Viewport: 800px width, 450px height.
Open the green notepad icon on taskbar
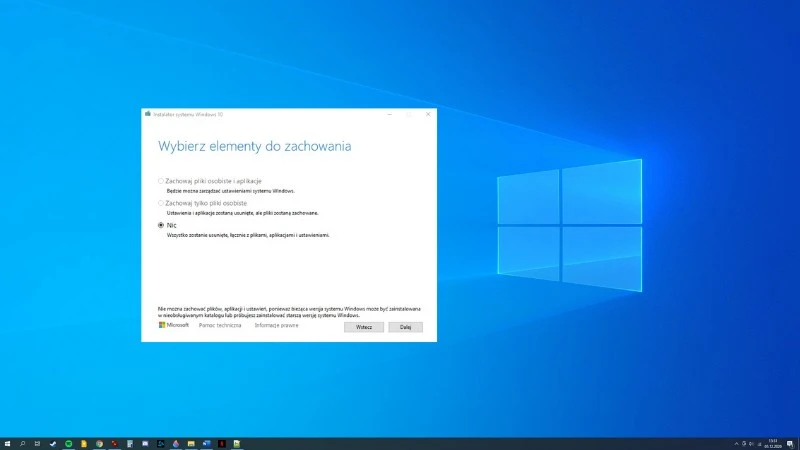click(237, 444)
